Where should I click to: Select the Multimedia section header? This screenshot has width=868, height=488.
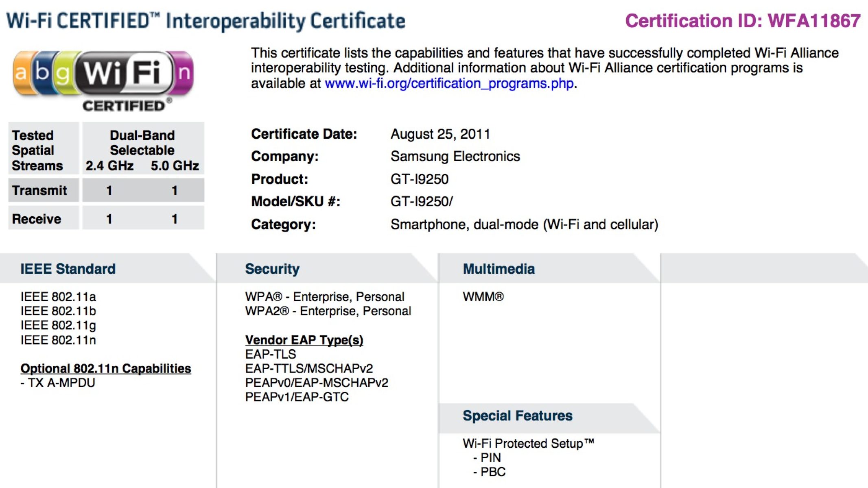(498, 269)
